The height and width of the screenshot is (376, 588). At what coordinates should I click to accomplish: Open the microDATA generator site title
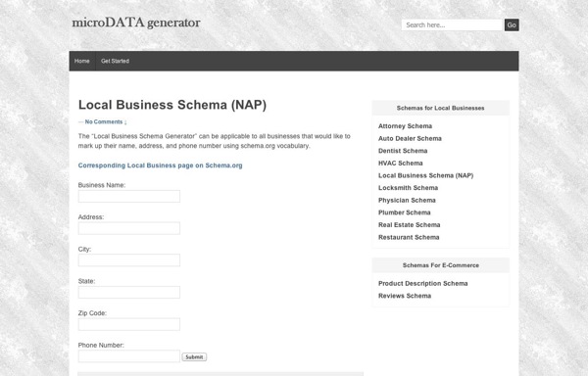(136, 23)
